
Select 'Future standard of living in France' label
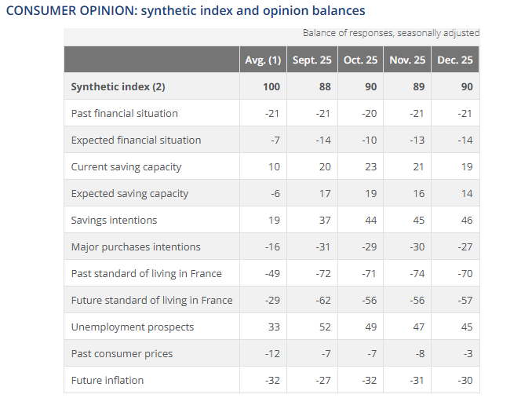point(151,300)
